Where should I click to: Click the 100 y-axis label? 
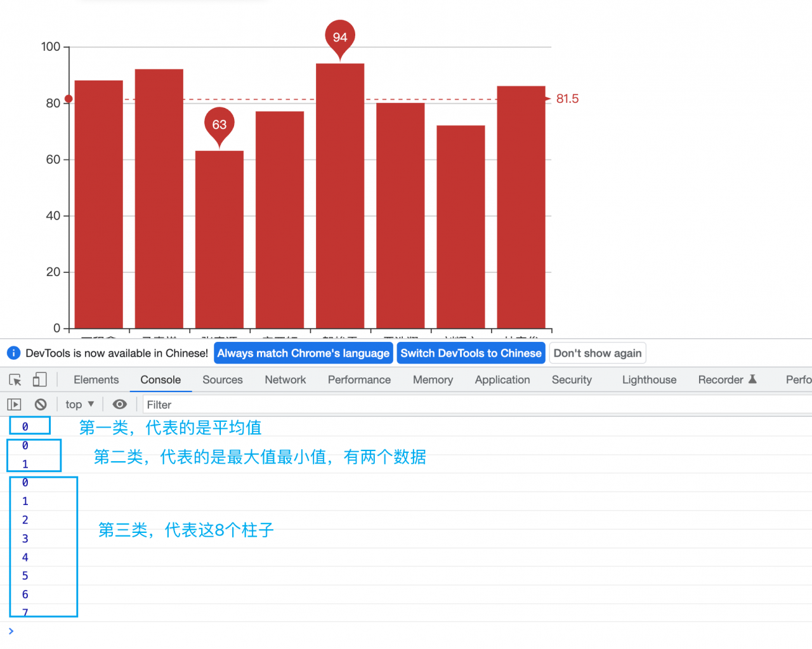51,47
